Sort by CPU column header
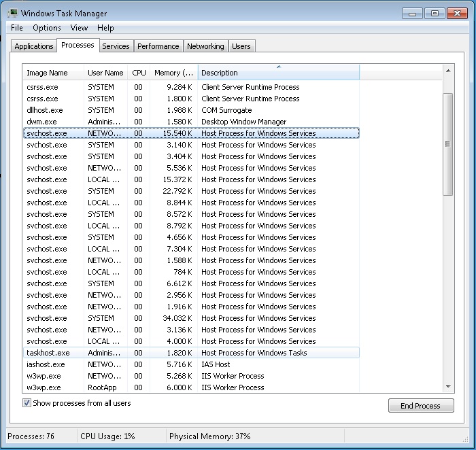Viewport: 476px width, 450px height. pos(139,73)
